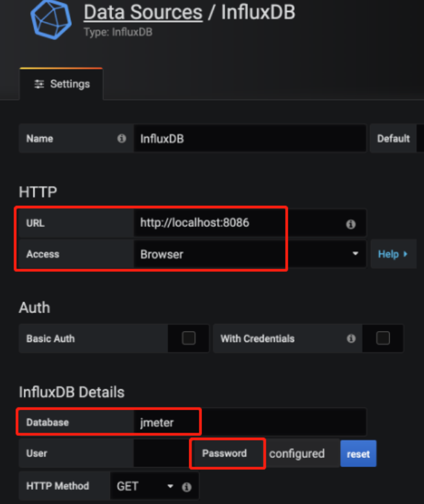
Task: Edit the Name field containing InfluxDB
Action: 250,139
